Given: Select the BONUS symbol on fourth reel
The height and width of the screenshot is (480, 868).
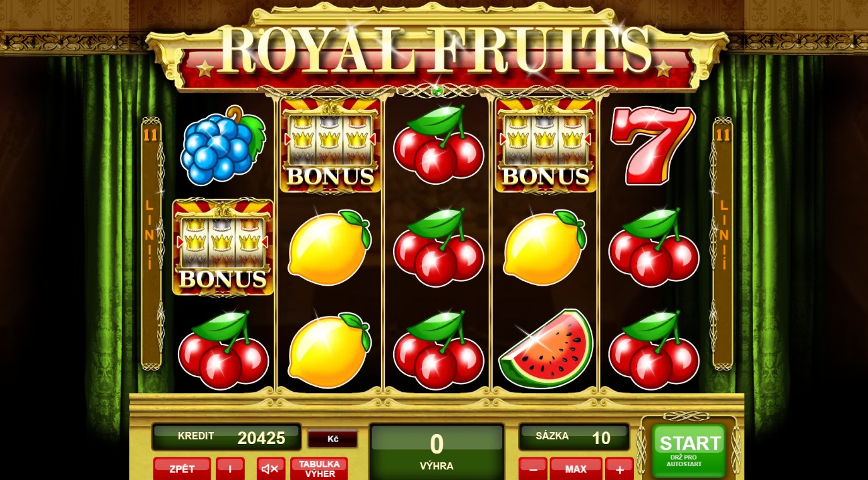Looking at the screenshot, I should click(546, 145).
